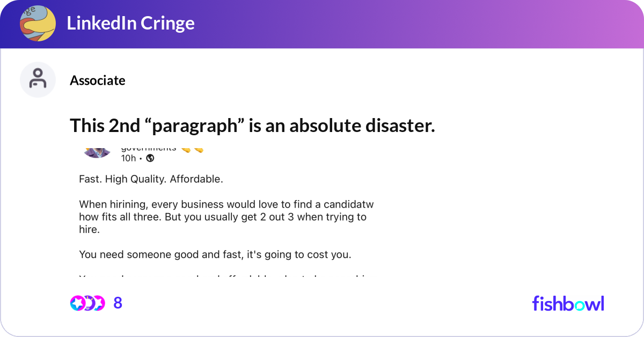Screen dimensions: 644x337
Task: Open the LinkedIn Cringe bowl title
Action: click(x=130, y=23)
